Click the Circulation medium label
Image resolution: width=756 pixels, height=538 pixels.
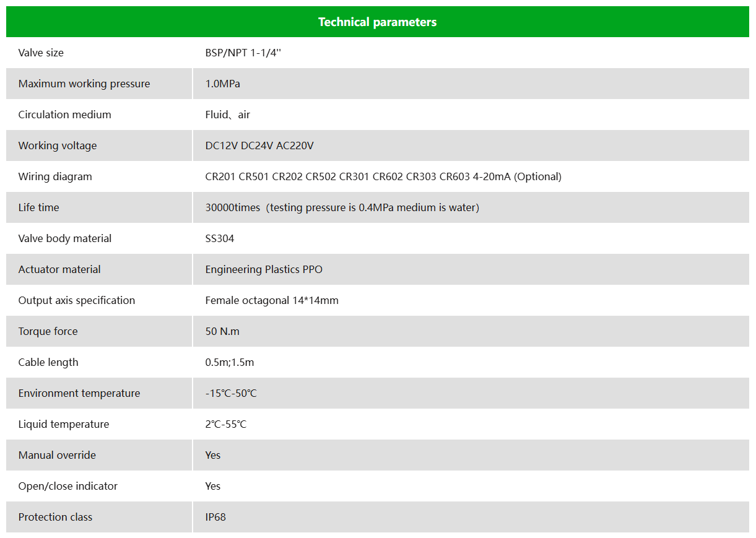65,115
